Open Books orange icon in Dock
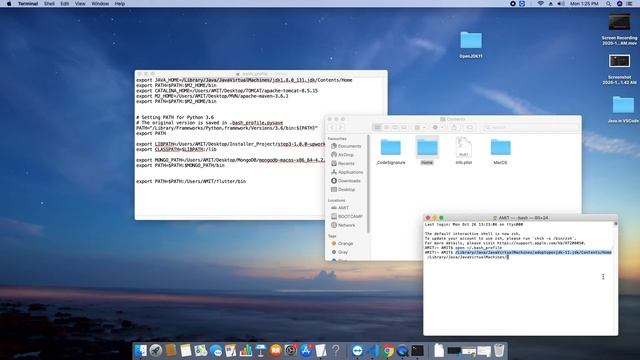The width and height of the screenshot is (640, 360). tap(276, 351)
